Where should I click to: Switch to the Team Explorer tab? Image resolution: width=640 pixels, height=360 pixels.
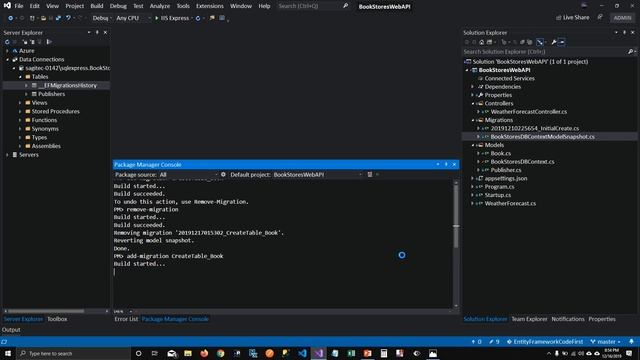[x=529, y=319]
